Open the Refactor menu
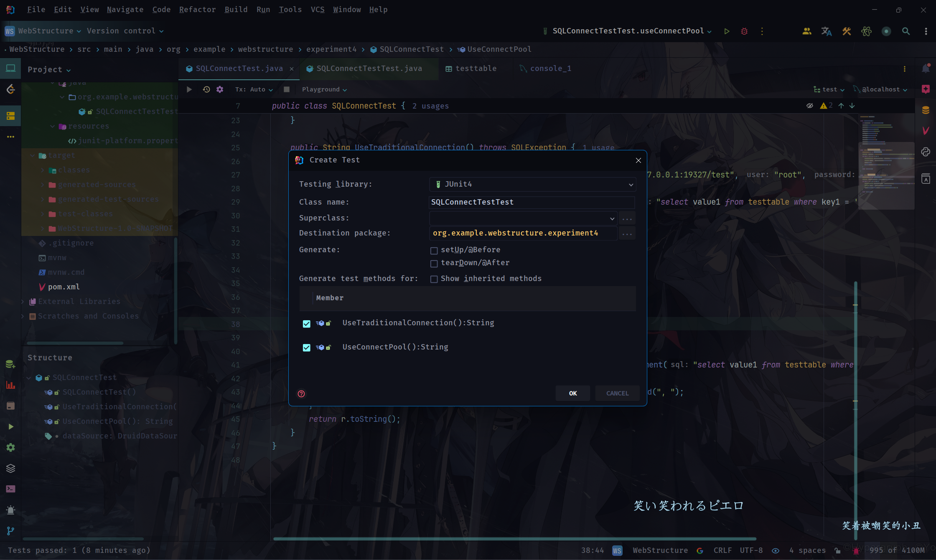The width and height of the screenshot is (936, 560). [197, 9]
